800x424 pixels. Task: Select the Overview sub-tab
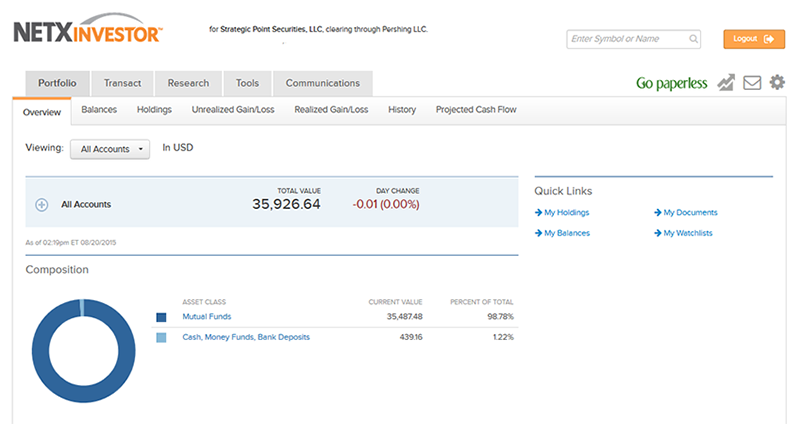tap(42, 112)
